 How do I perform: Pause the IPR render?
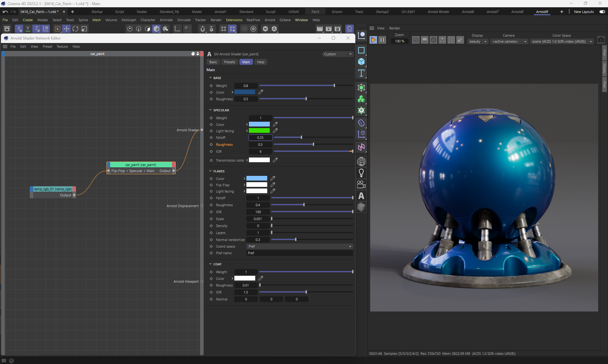tap(382, 40)
